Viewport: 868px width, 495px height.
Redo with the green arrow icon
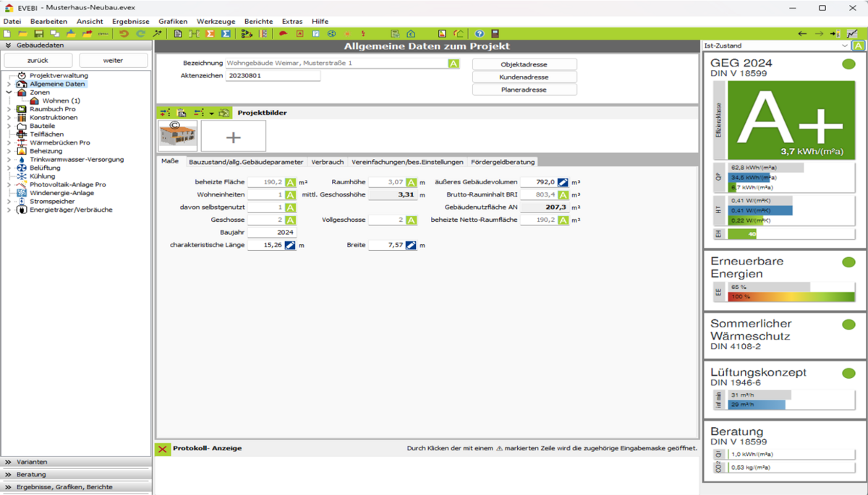(x=140, y=34)
